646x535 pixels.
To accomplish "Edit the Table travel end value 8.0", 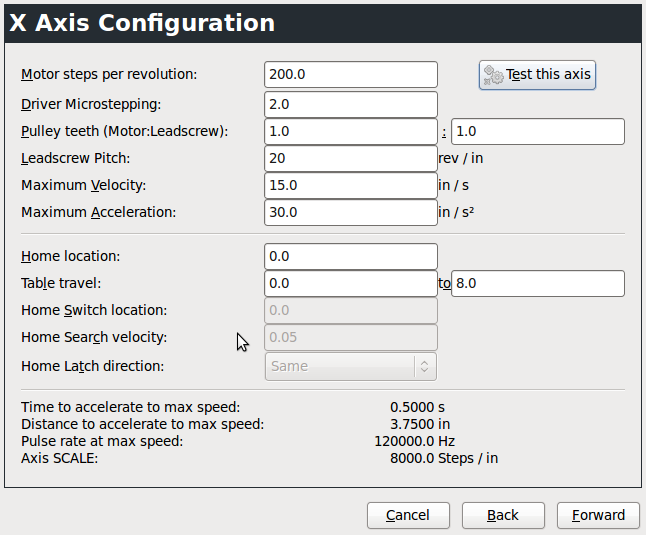I will click(538, 283).
